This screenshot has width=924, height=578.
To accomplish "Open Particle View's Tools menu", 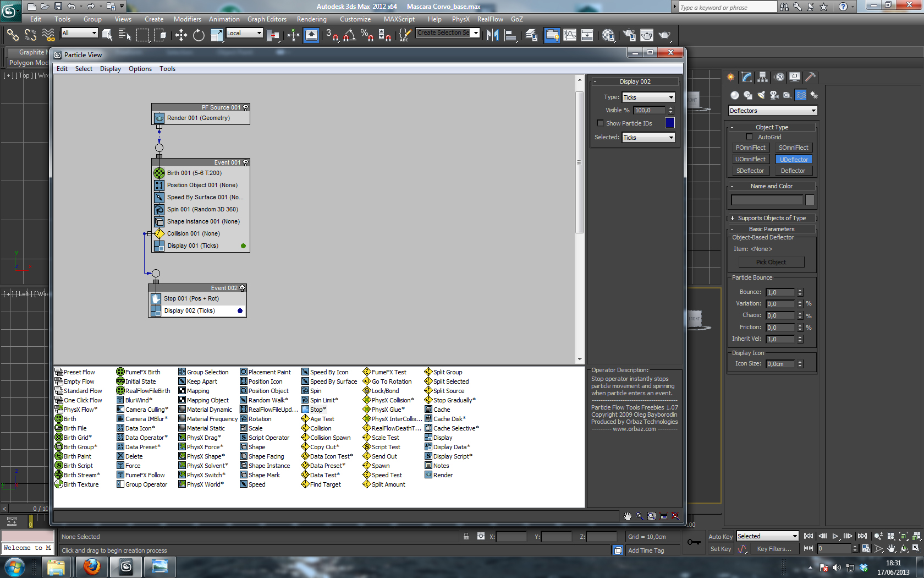I will point(167,69).
